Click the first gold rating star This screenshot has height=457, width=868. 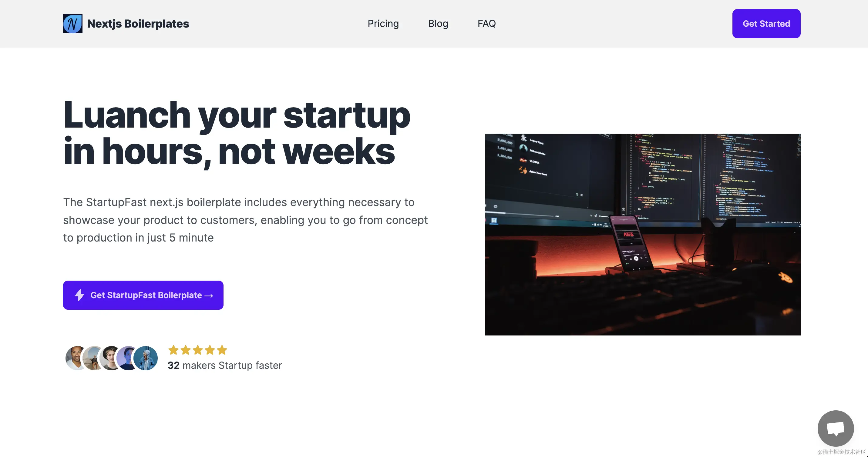(x=173, y=350)
